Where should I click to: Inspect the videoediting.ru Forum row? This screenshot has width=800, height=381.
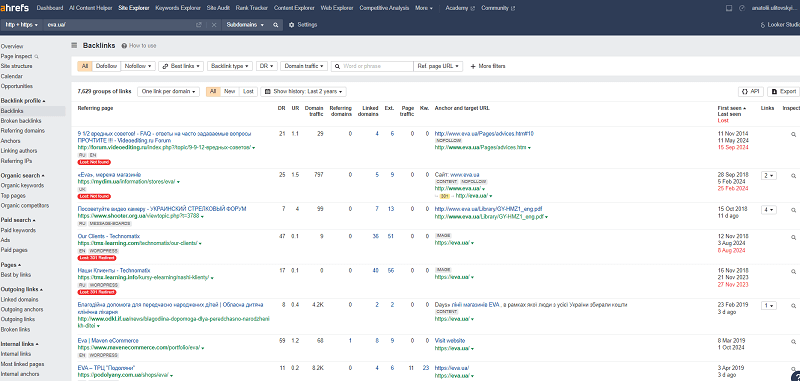pos(793,134)
